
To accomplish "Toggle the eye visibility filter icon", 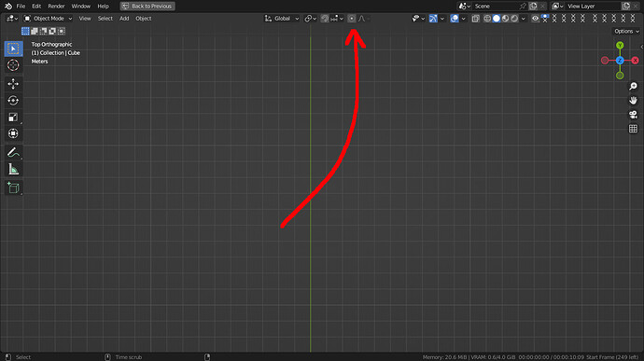I will pos(535,19).
